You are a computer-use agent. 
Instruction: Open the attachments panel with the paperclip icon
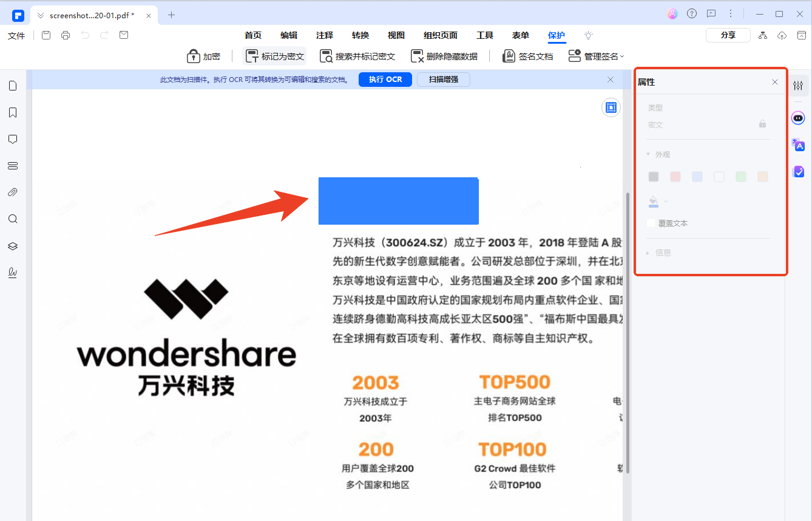[12, 192]
